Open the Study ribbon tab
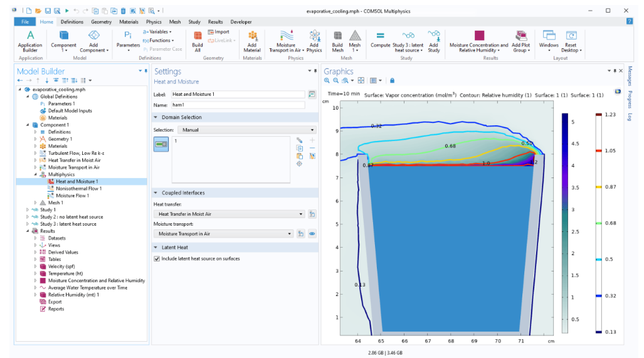Image resolution: width=644 pixels, height=358 pixels. tap(194, 22)
